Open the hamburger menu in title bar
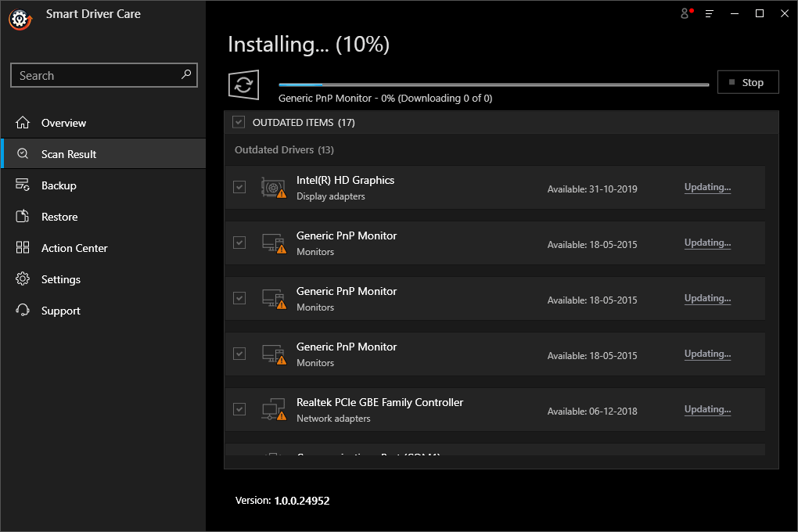798x532 pixels. point(710,13)
